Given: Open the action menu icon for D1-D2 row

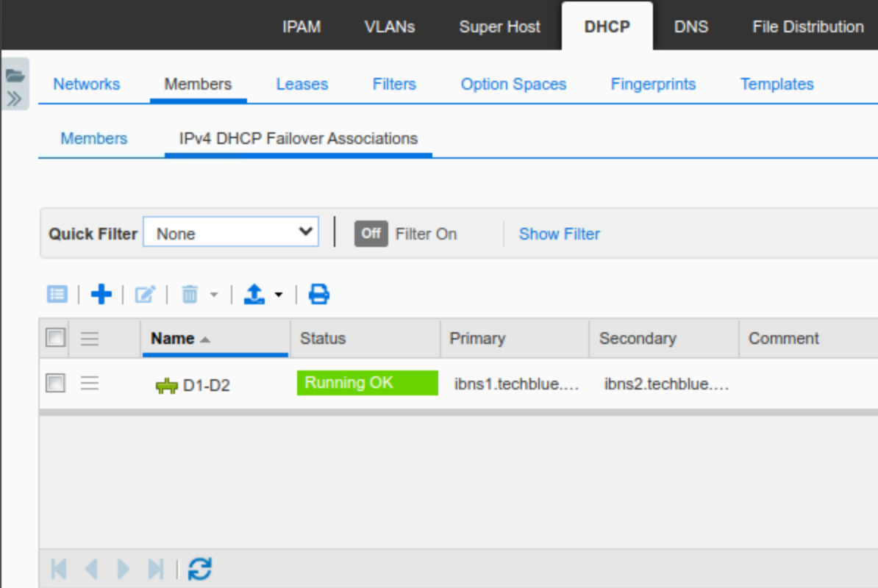Looking at the screenshot, I should point(90,383).
